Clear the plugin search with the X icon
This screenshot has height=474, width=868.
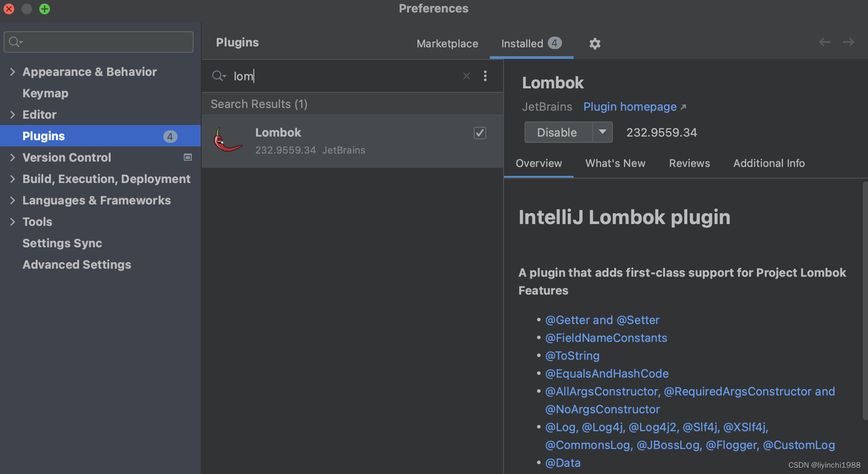pyautogui.click(x=466, y=76)
